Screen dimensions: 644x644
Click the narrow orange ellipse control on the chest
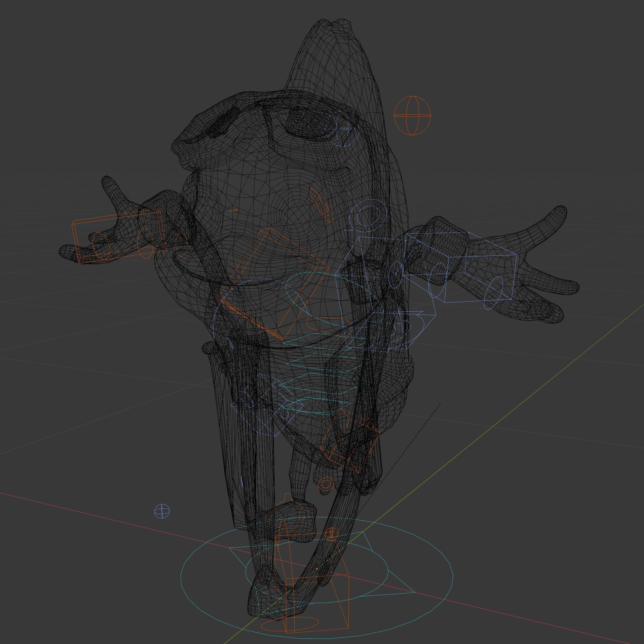point(321,205)
